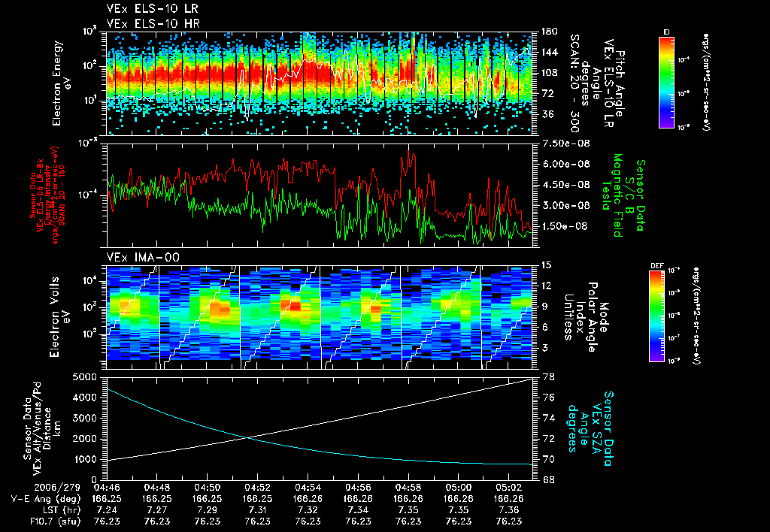Click the '12' polar angle index tick
Viewport: 770px width, 532px height.
point(546,286)
